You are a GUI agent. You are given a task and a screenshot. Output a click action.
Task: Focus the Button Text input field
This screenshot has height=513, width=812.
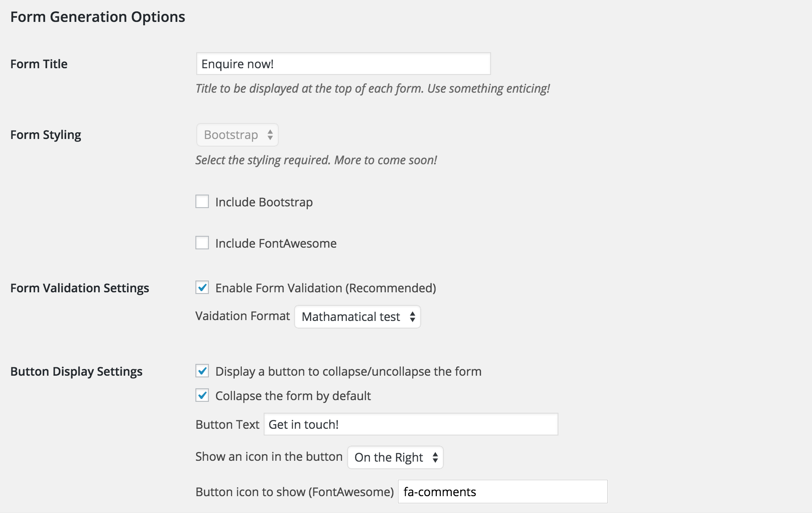click(x=411, y=425)
